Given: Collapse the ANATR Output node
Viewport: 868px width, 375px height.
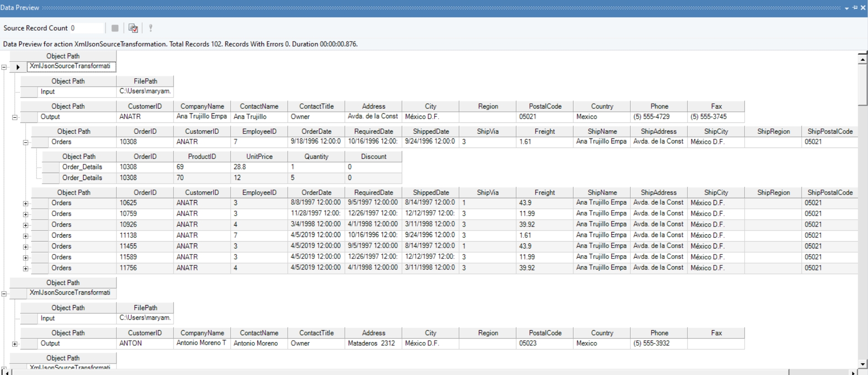Looking at the screenshot, I should [15, 117].
